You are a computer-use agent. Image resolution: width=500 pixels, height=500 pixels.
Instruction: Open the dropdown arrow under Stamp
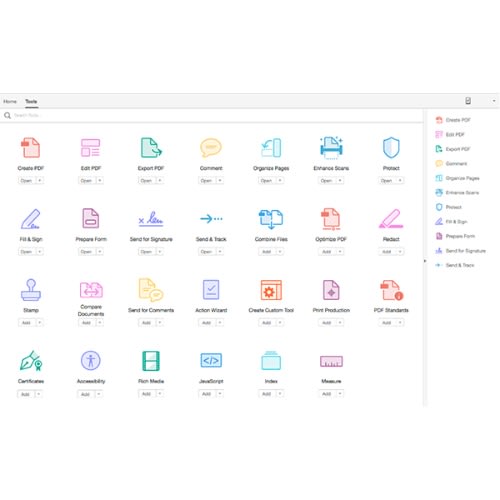(40, 322)
